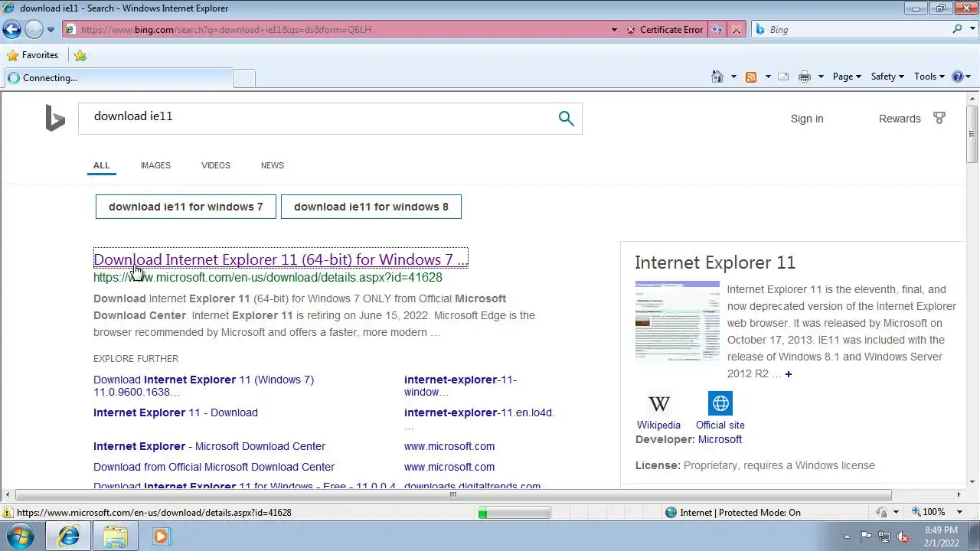Click the Print icon

click(804, 77)
